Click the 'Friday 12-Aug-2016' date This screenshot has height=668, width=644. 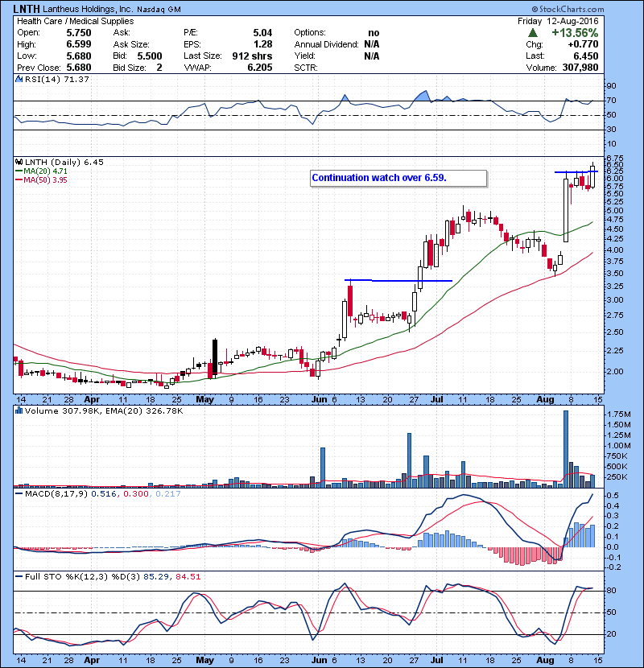click(558, 21)
